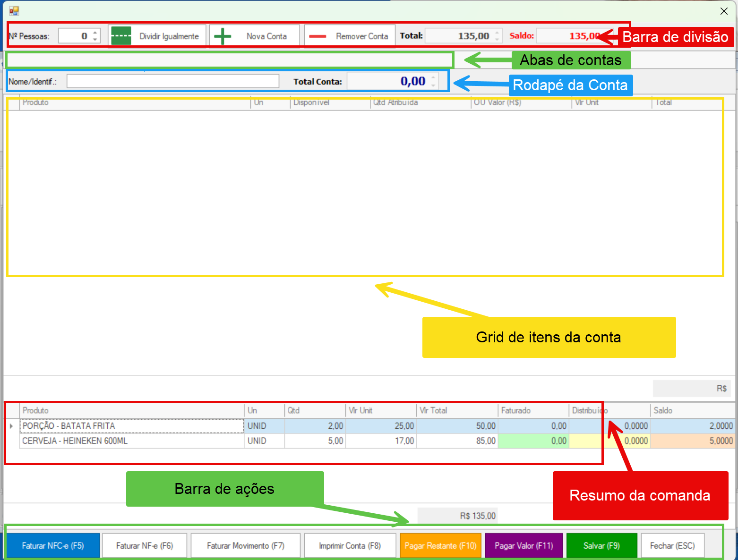Screen dimensions: 738x560
Task: Increase the Nº Pessoas spinner value
Action: pos(95,33)
